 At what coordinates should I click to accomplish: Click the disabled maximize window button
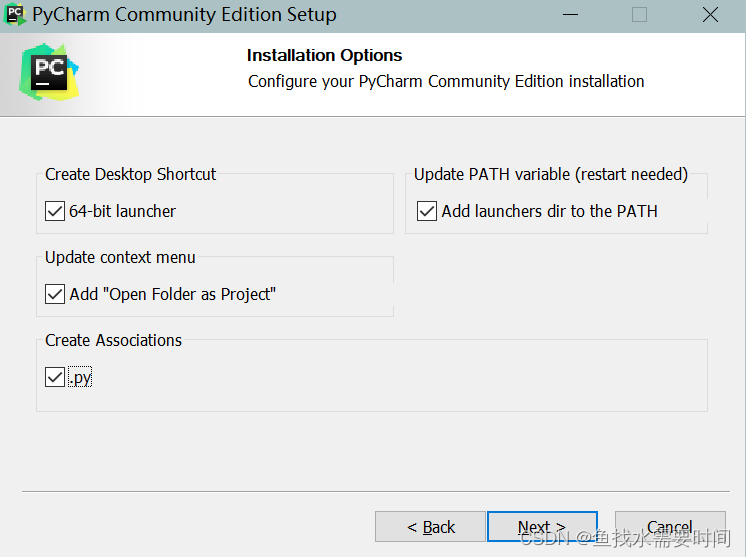[x=639, y=15]
